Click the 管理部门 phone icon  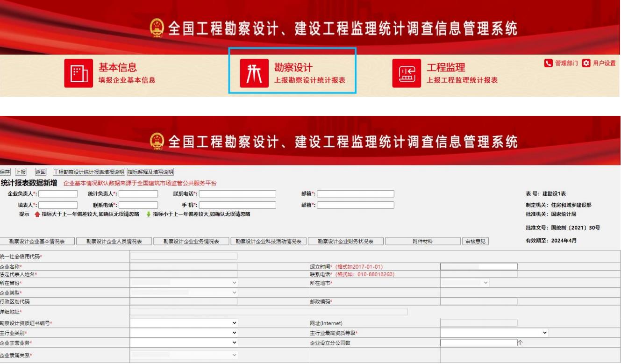pos(548,63)
